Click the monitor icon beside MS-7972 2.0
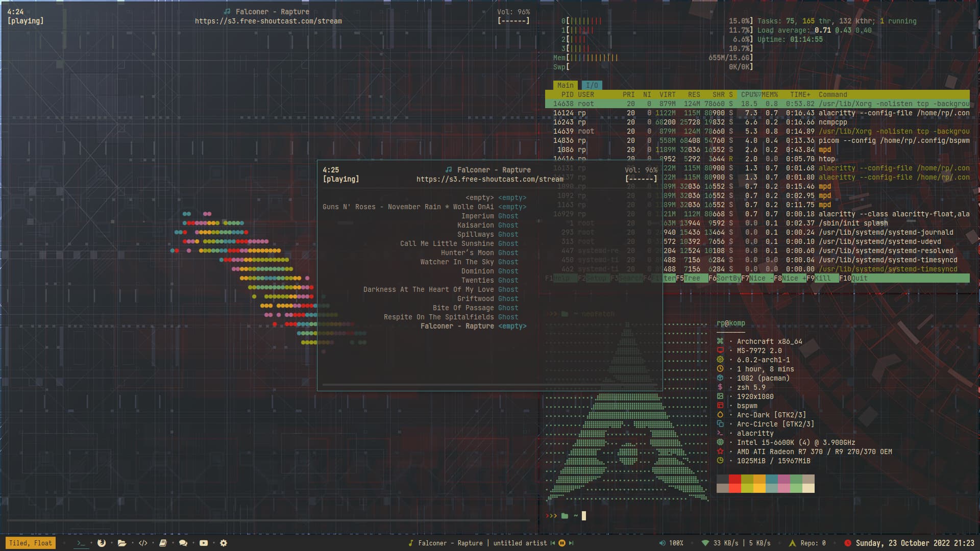Screen dimensions: 980x551 (720, 350)
